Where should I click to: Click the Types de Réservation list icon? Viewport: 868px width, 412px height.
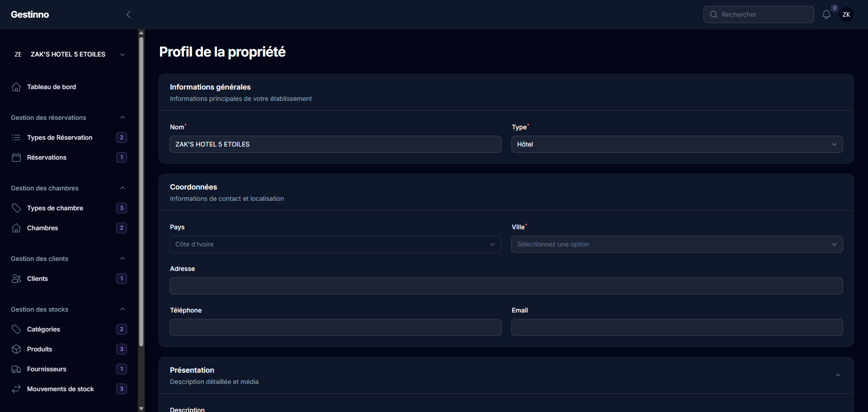point(16,137)
